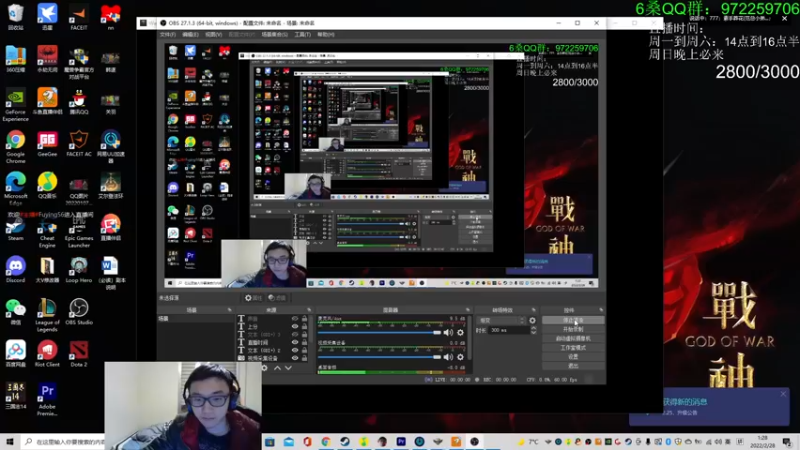Screen dimensions: 800x450
Task: Toggle visibility of 文本 (GDI+) 3 source
Action: tap(295, 335)
